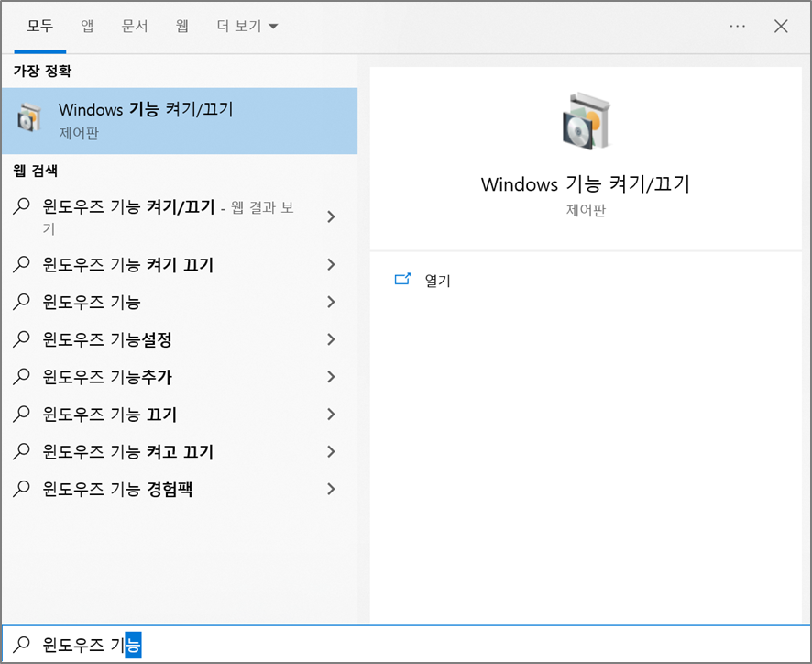Expand arrow next to 윈도우즈 기능 켜고 끄기
The height and width of the screenshot is (664, 812).
coord(332,451)
